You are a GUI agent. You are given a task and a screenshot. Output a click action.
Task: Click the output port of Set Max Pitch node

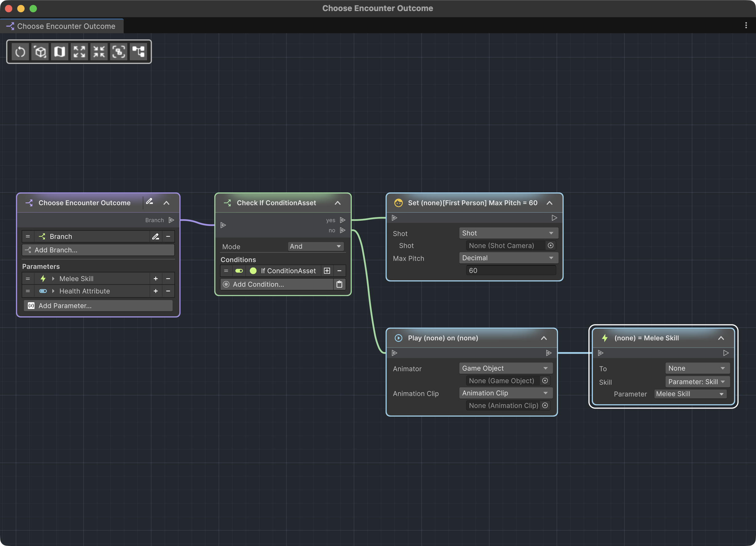[554, 218]
